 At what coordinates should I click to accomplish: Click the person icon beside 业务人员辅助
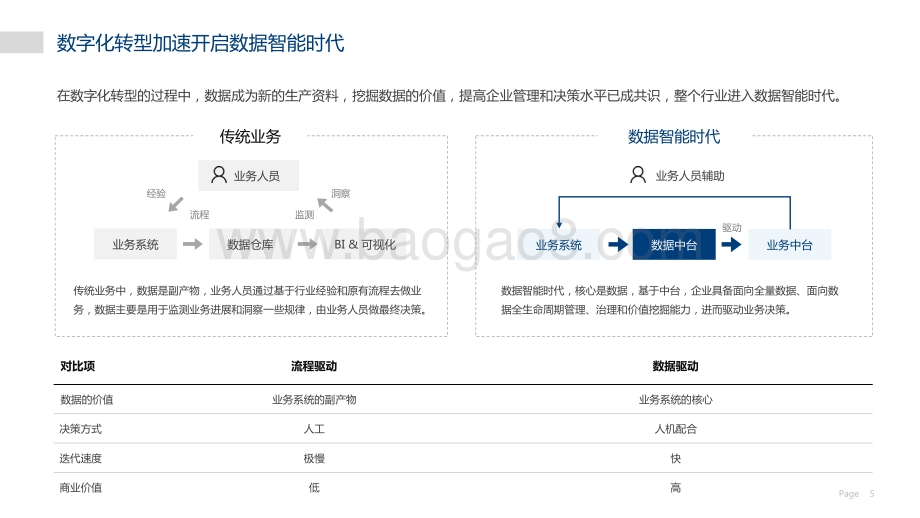(x=638, y=175)
